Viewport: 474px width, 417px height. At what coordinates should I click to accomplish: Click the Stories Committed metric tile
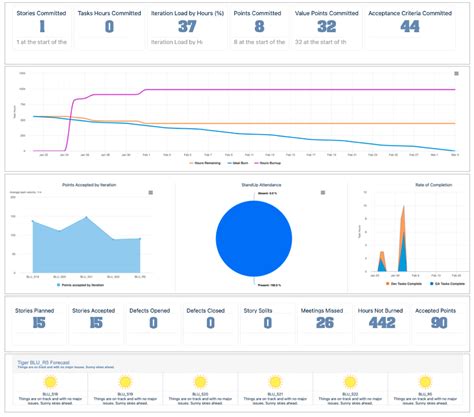pyautogui.click(x=42, y=28)
